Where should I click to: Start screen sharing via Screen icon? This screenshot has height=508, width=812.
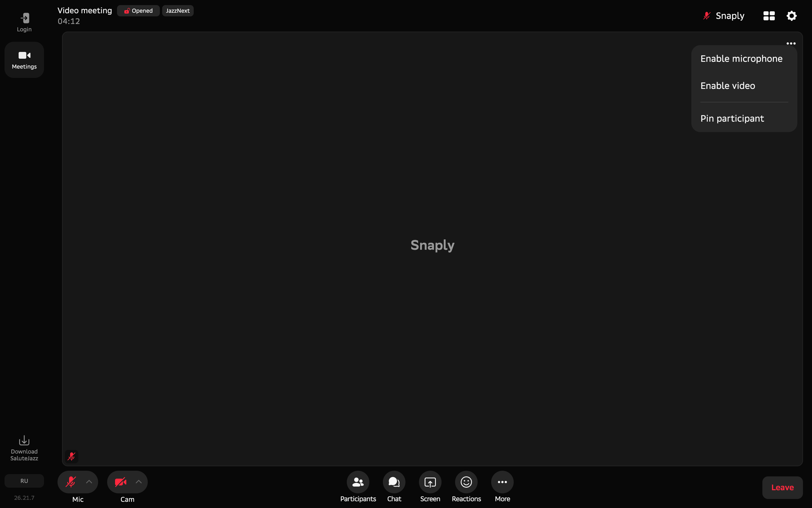coord(430,482)
